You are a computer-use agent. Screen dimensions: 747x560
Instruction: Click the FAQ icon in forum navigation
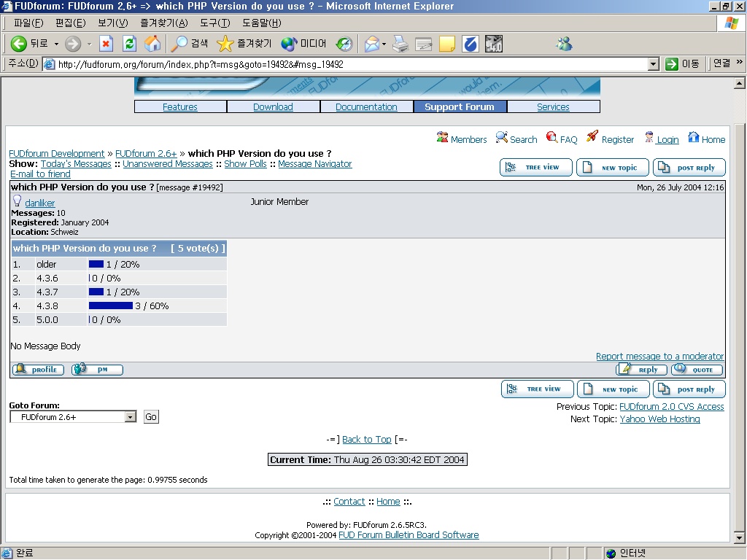pos(551,138)
